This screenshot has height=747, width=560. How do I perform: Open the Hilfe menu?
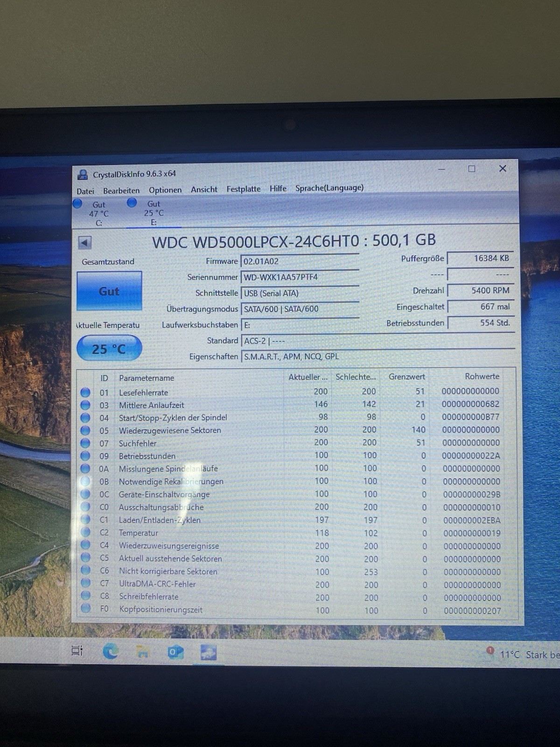coord(278,188)
